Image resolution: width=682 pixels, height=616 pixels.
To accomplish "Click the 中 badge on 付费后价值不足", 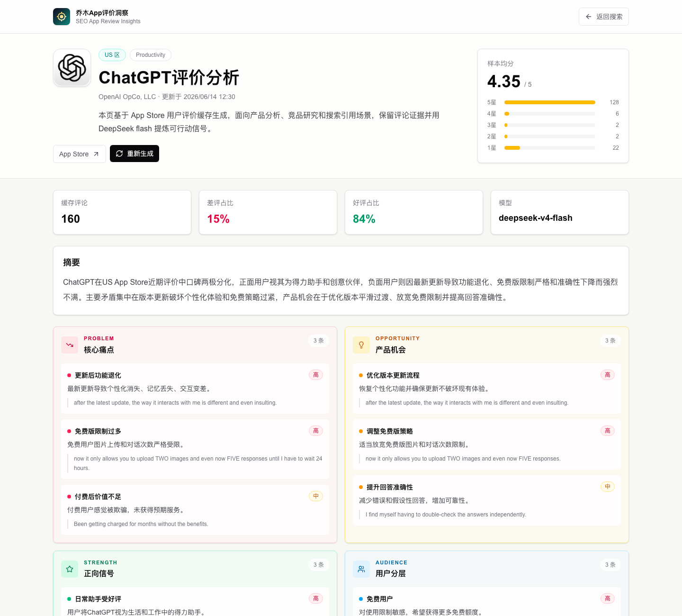I will (x=316, y=496).
